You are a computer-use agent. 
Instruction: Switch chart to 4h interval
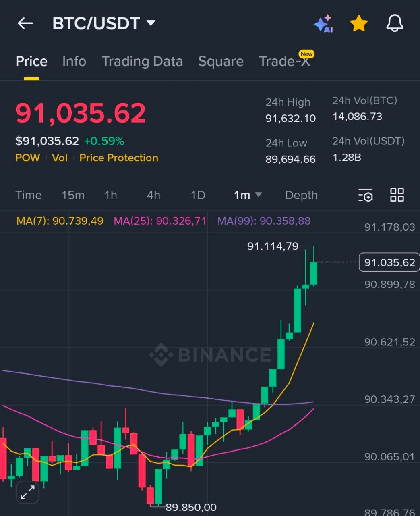coord(153,195)
